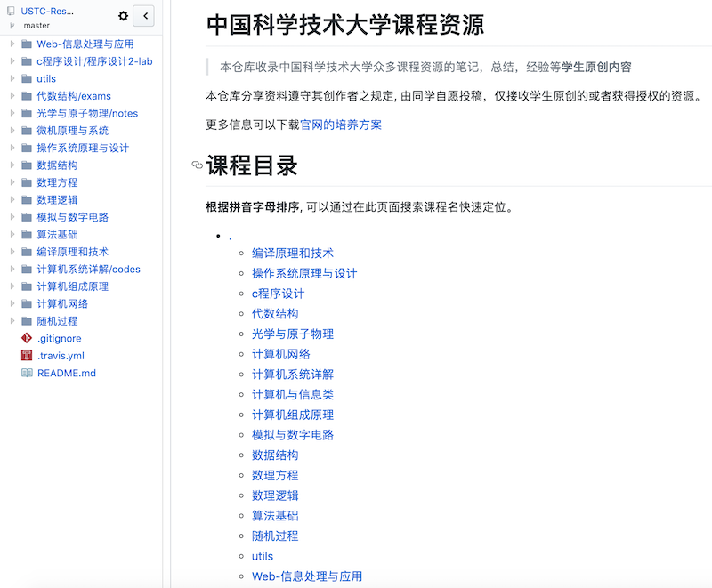712x588 pixels.
Task: Expand the 算法基础 folder arrow
Action: [12, 234]
